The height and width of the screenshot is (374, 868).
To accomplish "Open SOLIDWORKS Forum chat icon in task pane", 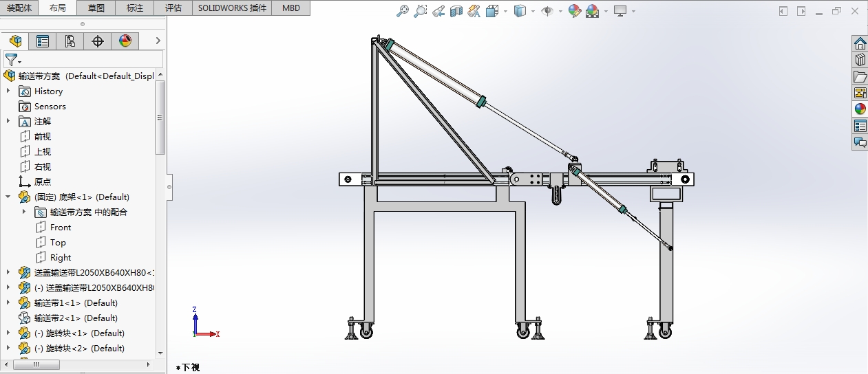I will [x=860, y=142].
